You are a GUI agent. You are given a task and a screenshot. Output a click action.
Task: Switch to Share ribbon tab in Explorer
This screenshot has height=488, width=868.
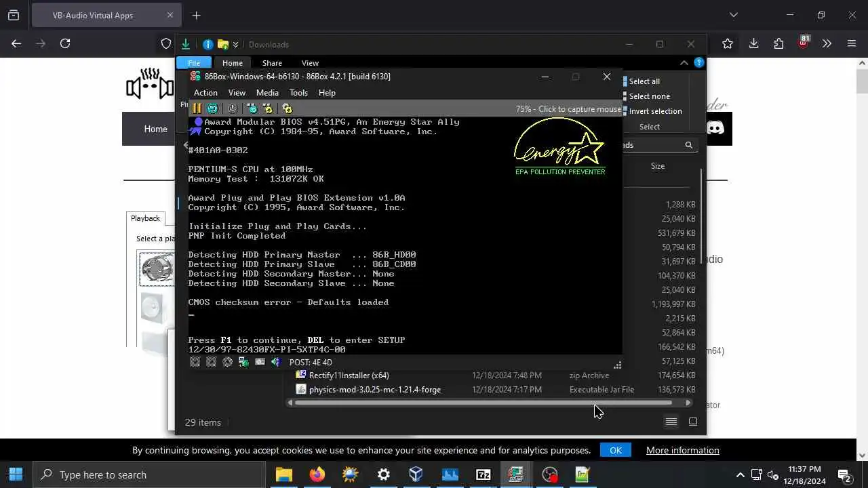click(x=272, y=63)
